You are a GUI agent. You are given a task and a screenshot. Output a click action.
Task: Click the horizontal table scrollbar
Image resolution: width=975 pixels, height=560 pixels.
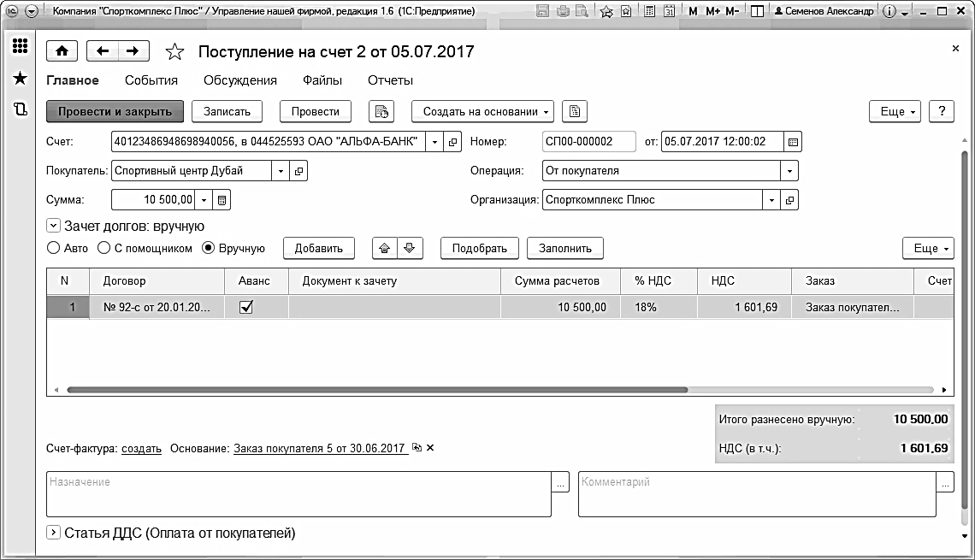(377, 390)
